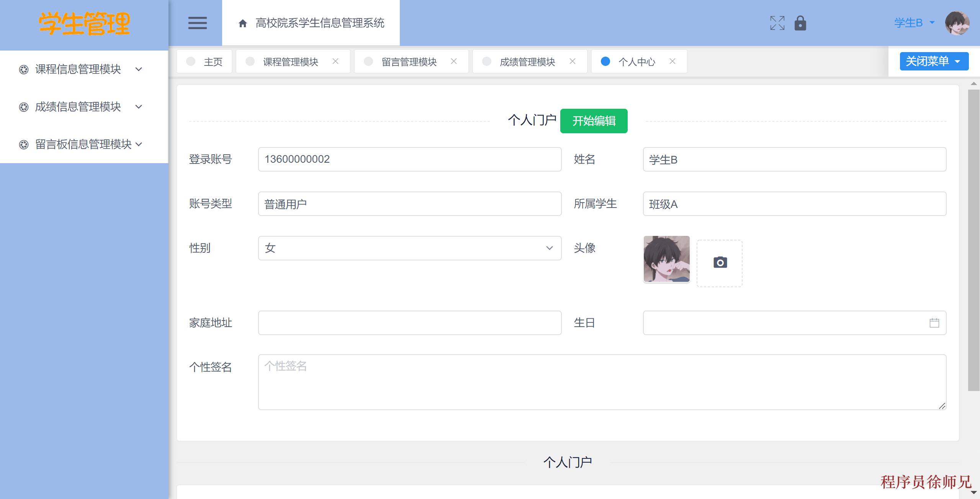Open the 学生B user account dropdown
Screen dimensions: 980x499
coord(914,23)
